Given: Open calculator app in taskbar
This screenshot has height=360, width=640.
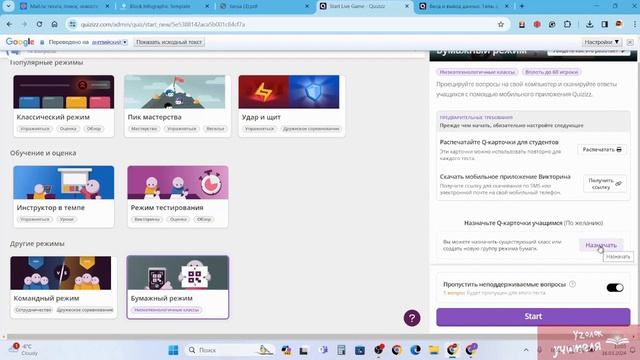Looking at the screenshot, I should (341, 350).
